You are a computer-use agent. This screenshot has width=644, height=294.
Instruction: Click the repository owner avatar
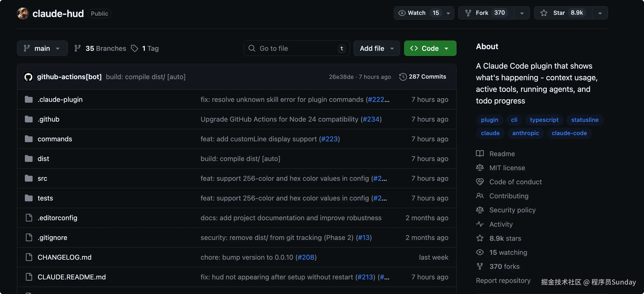pos(23,13)
